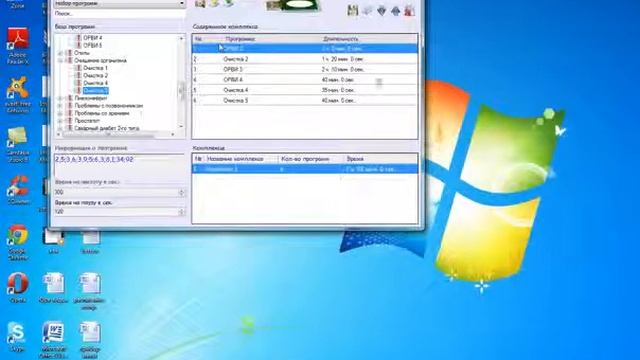The image size is (640, 360).
Task: Expand the Пиелонефрит tree node
Action: pos(60,98)
